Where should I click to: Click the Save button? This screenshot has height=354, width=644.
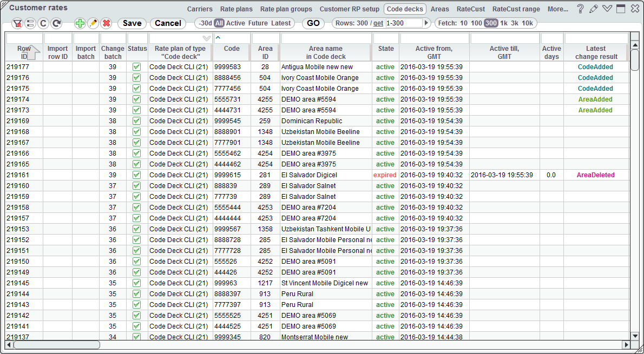click(132, 23)
